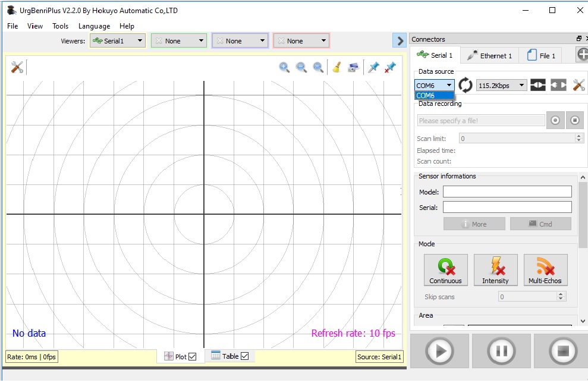Switch to Ethernet 1 tab
The height and width of the screenshot is (392, 588).
point(489,55)
